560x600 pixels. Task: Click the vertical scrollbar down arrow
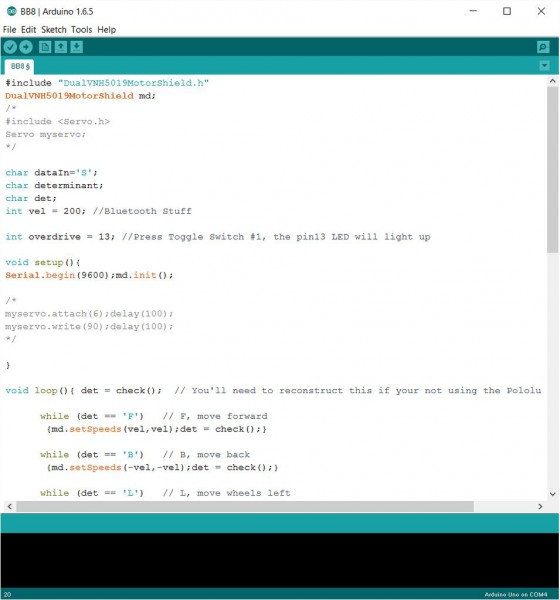(x=552, y=494)
